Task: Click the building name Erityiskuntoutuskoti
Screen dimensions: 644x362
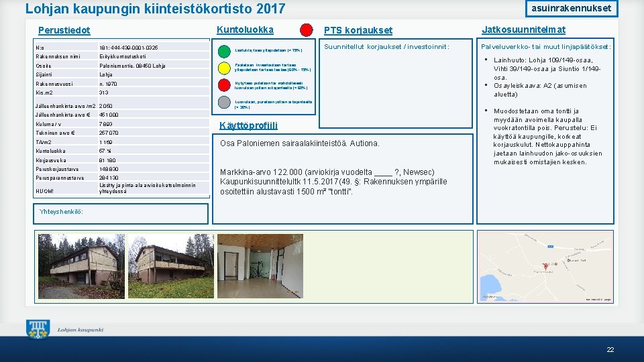Action: [122, 56]
